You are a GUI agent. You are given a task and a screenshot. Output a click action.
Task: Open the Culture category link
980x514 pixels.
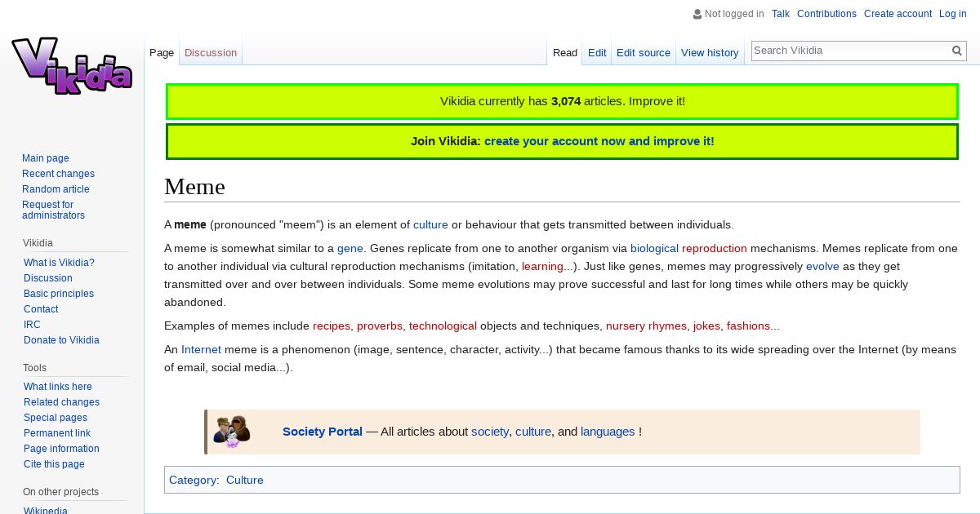245,480
